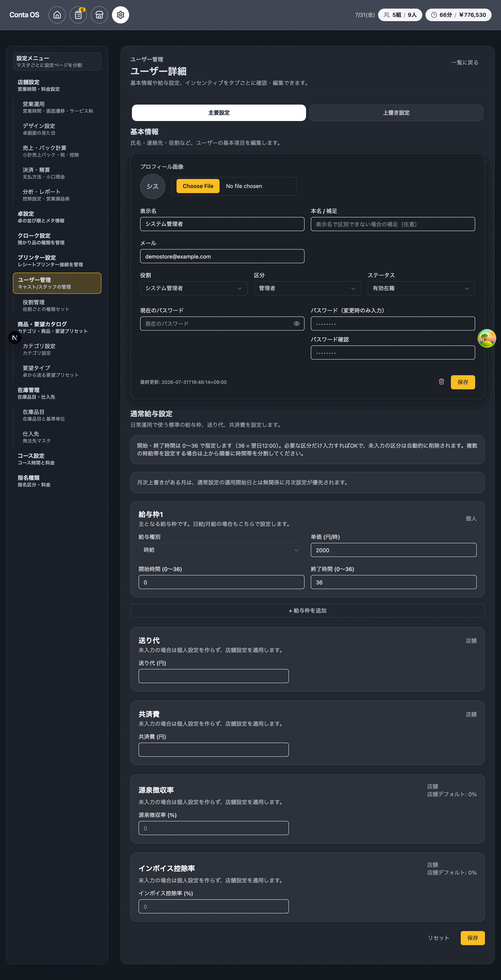Click the 本名 / 補足 input field
The image size is (501, 980).
coord(393,224)
